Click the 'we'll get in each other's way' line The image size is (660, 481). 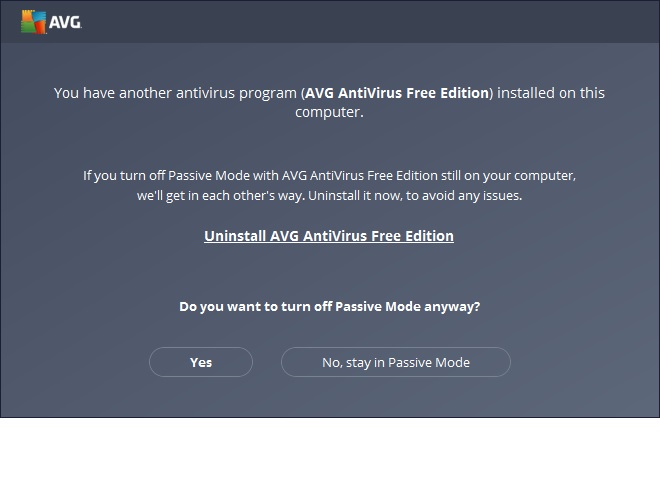tap(221, 196)
